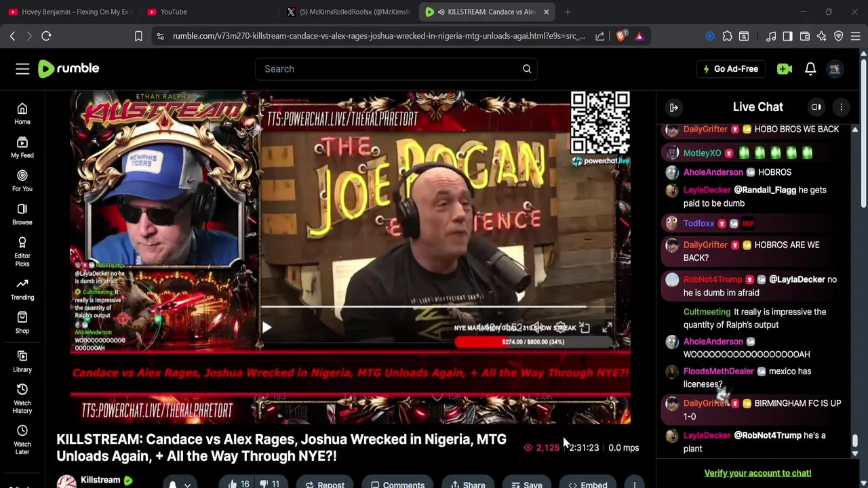Open Brave Rewards triangle icon
868x488 pixels.
pos(639,36)
